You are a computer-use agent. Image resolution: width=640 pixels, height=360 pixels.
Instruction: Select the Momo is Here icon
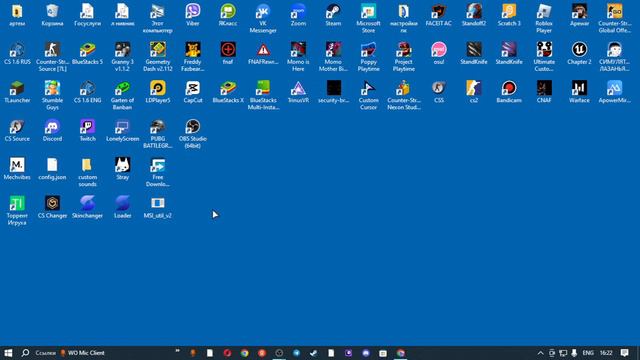click(x=298, y=57)
